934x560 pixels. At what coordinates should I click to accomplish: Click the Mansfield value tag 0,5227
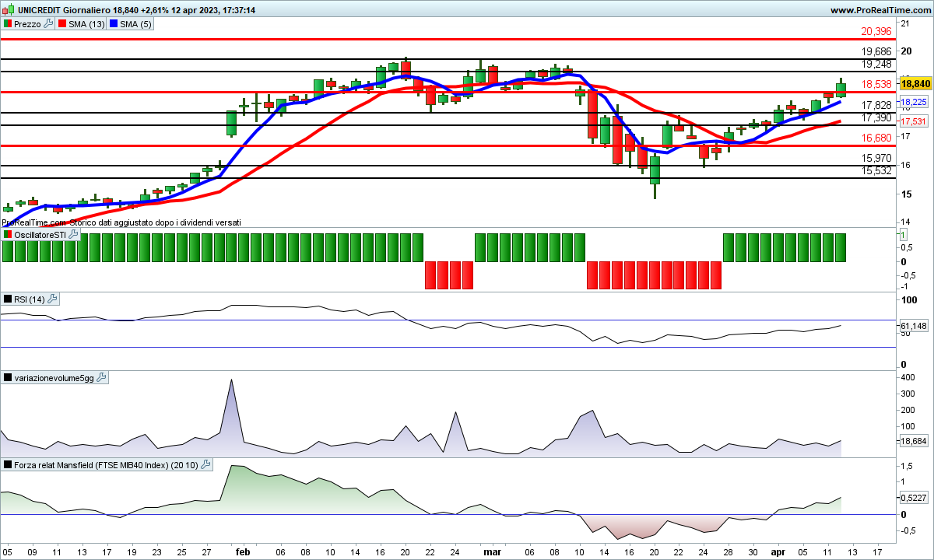tap(914, 498)
